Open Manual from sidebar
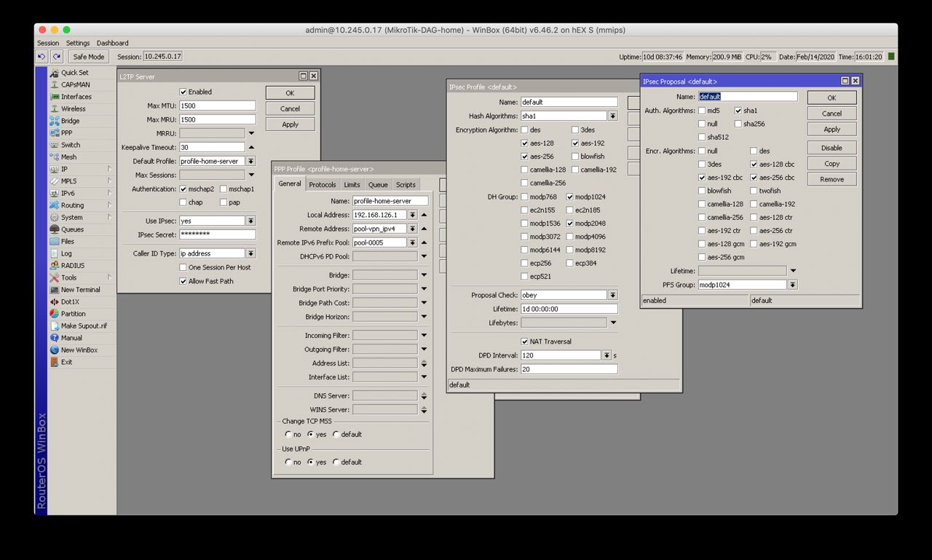This screenshot has width=932, height=560. tap(71, 338)
